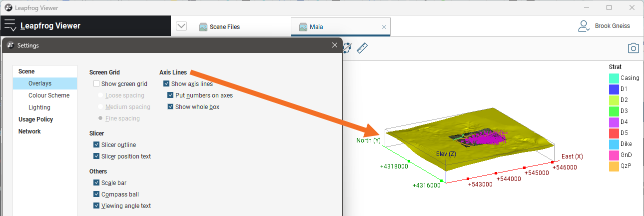Viewport: 644px width, 216px height.
Task: Click the +545000 easting value
Action: [537, 173]
